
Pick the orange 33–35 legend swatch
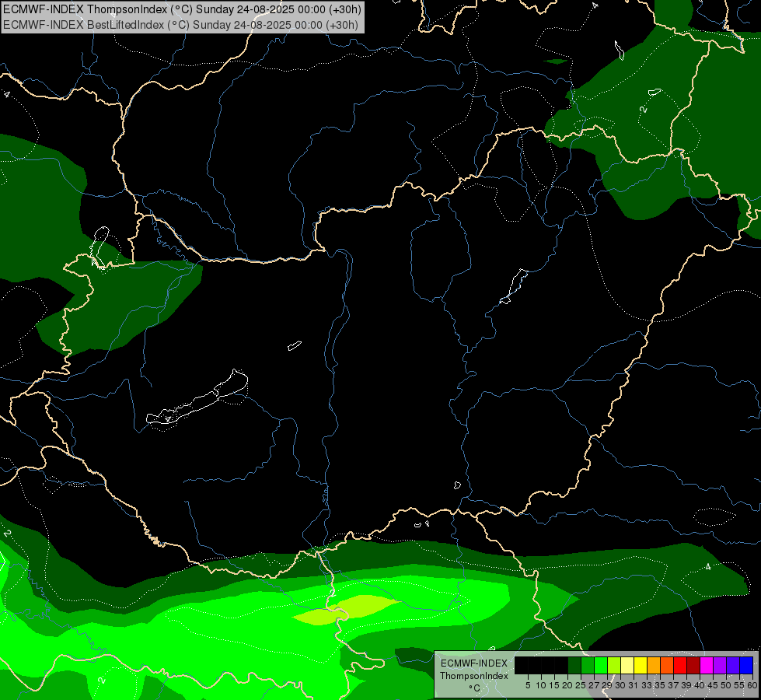click(x=654, y=665)
